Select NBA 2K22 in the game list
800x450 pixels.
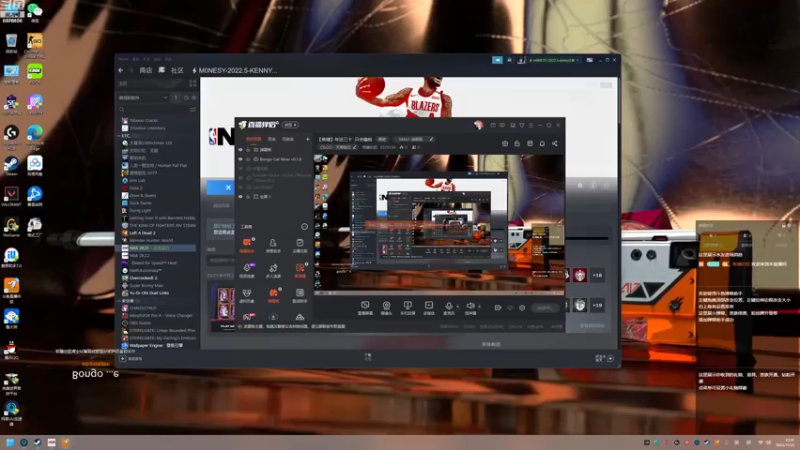[139, 255]
